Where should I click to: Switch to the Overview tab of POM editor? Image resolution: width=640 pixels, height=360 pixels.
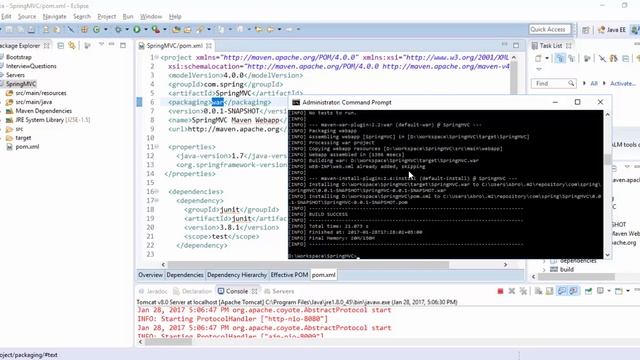[x=150, y=275]
